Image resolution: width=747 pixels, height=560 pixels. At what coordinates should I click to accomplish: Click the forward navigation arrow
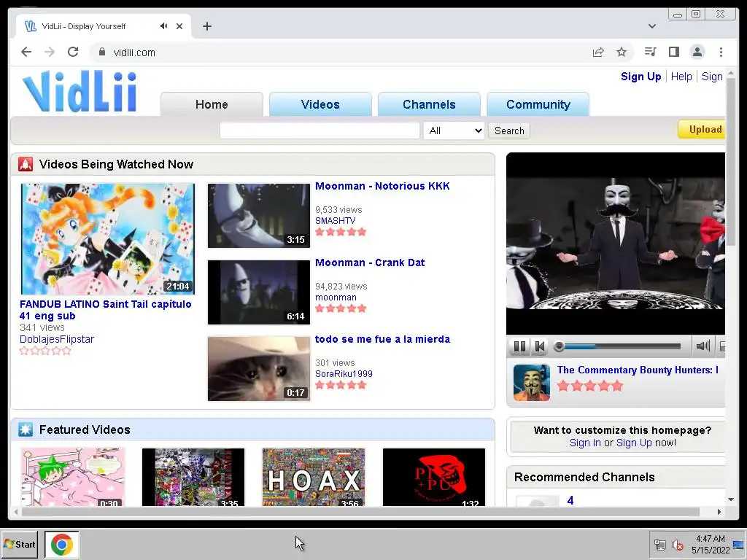pyautogui.click(x=50, y=52)
